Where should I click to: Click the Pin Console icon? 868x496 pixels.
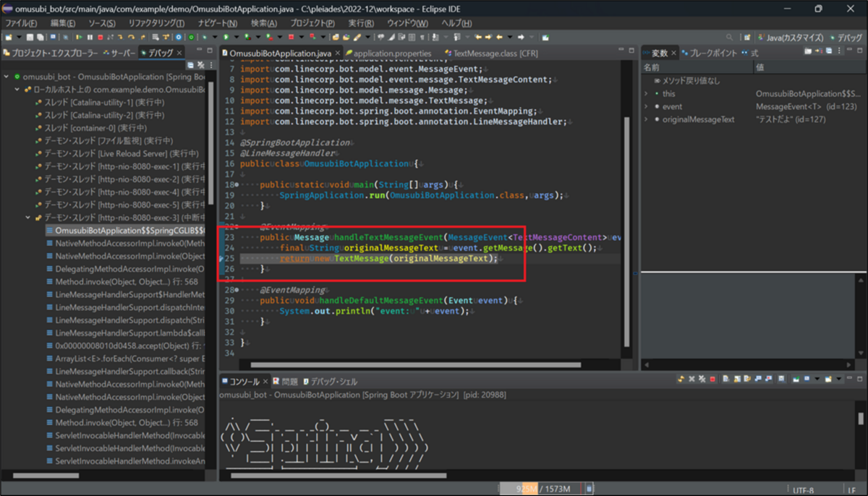(796, 379)
